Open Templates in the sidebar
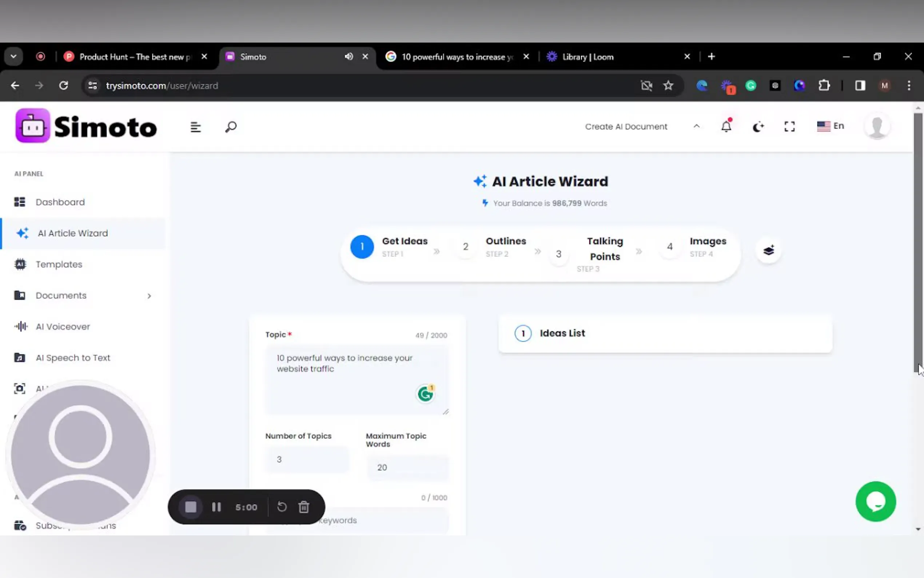The image size is (924, 578). point(59,265)
